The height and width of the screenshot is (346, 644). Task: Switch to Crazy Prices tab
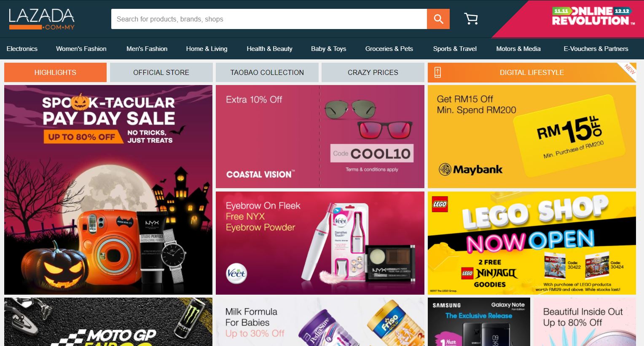click(x=373, y=72)
